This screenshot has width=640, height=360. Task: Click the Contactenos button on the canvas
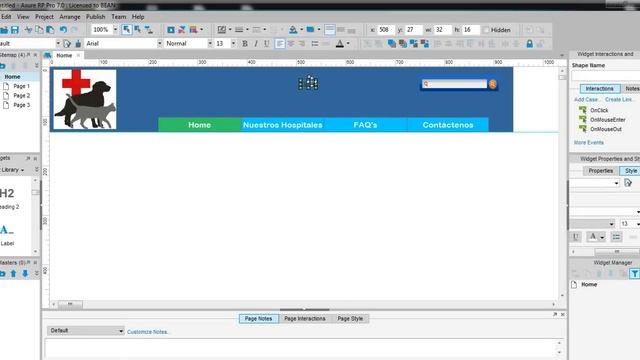tap(448, 125)
